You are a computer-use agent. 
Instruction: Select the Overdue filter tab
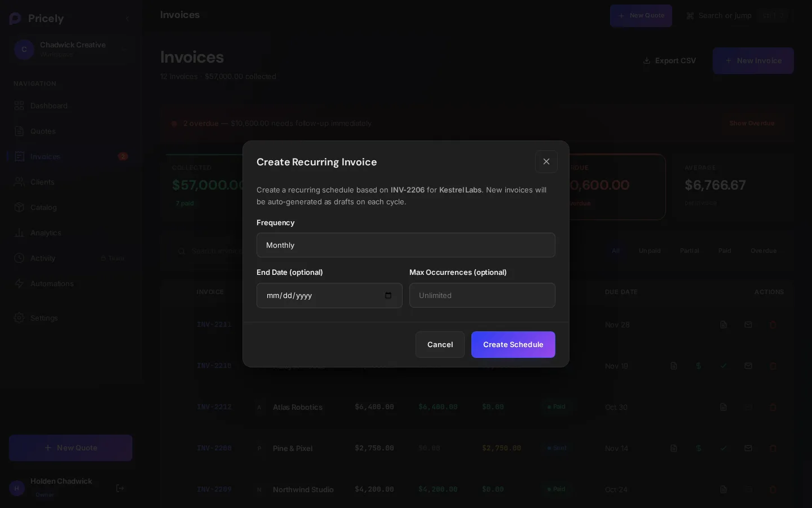[764, 251]
